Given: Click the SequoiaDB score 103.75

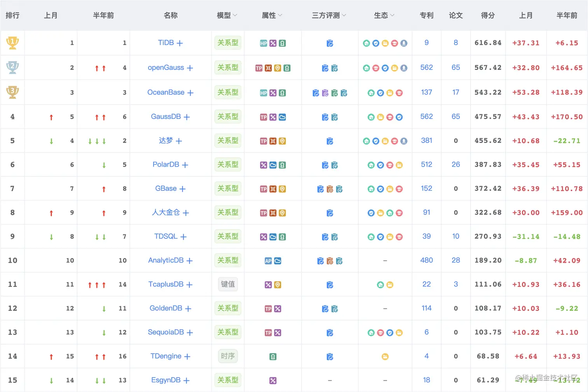Looking at the screenshot, I should point(488,332).
